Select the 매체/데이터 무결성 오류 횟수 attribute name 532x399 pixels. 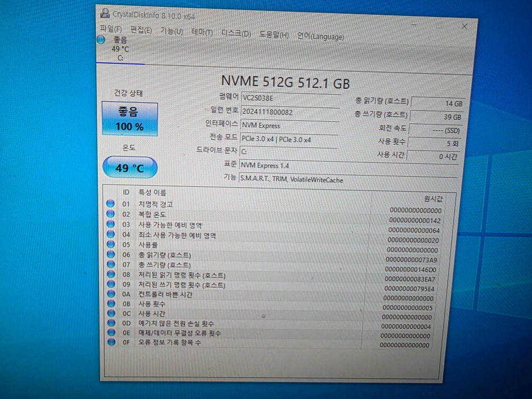pyautogui.click(x=179, y=333)
